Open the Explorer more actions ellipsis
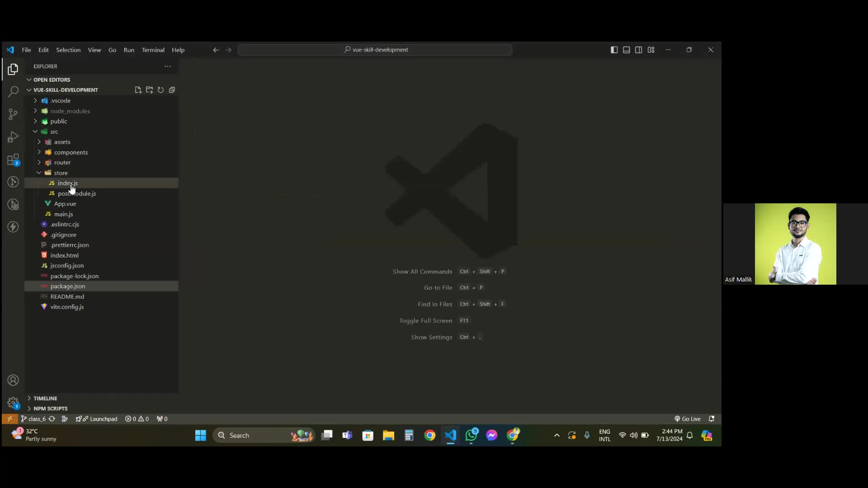The height and width of the screenshot is (488, 868). coord(168,66)
